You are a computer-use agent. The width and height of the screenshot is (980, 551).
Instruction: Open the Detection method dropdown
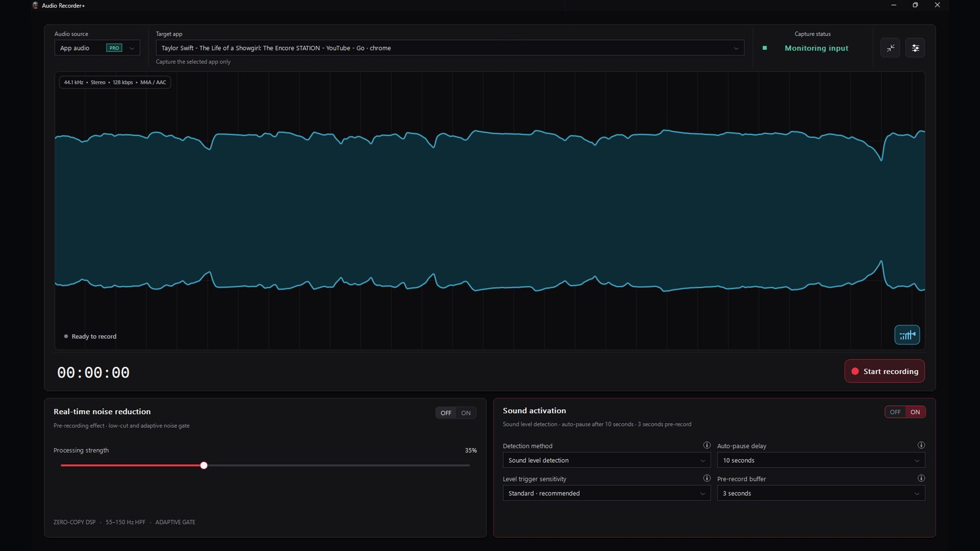(606, 460)
